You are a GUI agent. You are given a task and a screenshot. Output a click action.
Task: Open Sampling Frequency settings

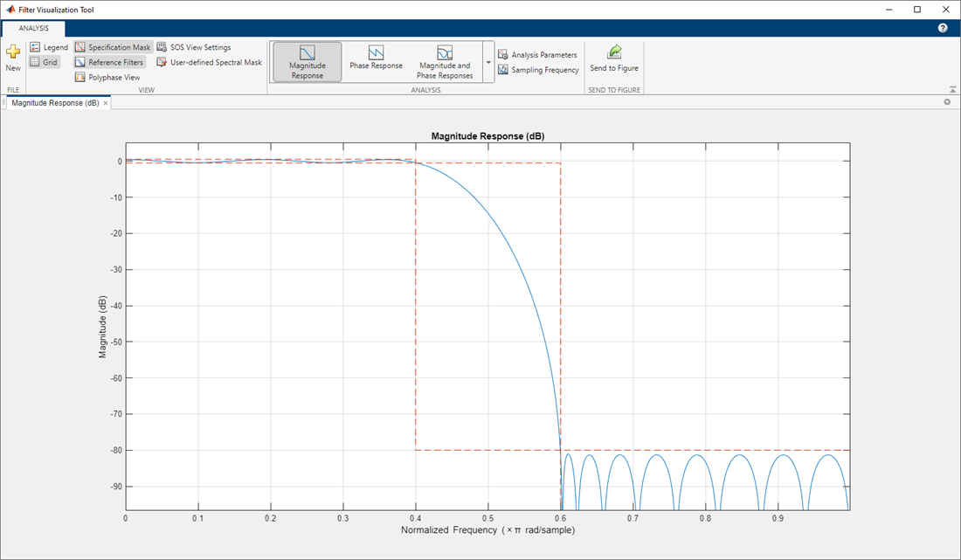coord(539,70)
